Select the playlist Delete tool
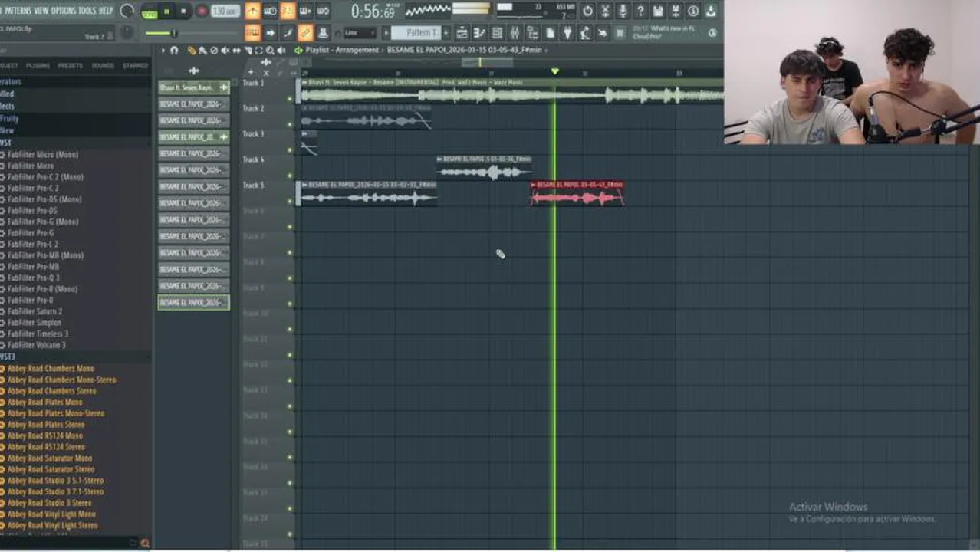This screenshot has width=980, height=552. pyautogui.click(x=214, y=50)
